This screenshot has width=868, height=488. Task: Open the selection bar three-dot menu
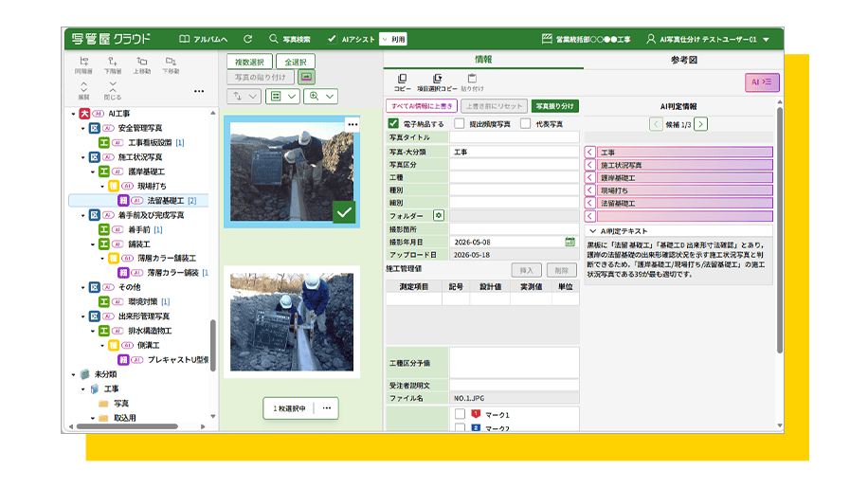click(x=327, y=408)
